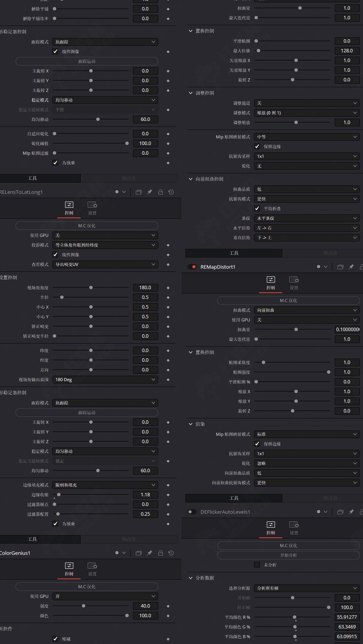Click M.C 汉化 button in ColorGenius1
Image resolution: width=363 pixels, height=644 pixels.
87,587
